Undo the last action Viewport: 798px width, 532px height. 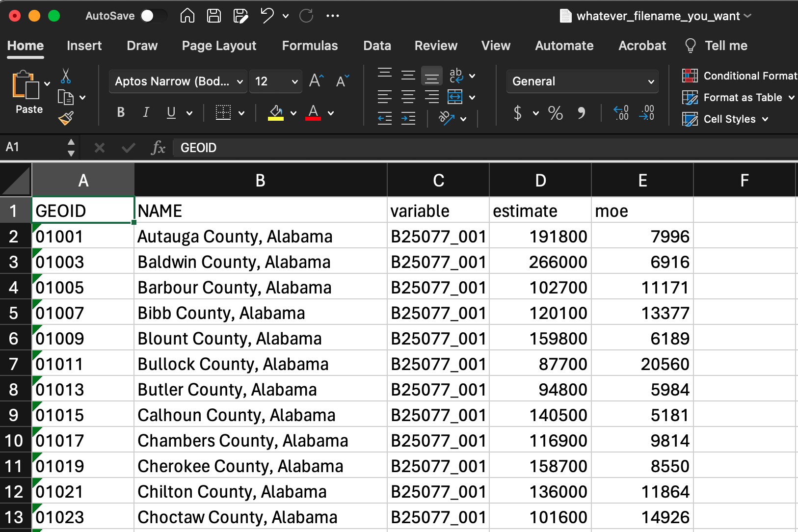pyautogui.click(x=267, y=16)
